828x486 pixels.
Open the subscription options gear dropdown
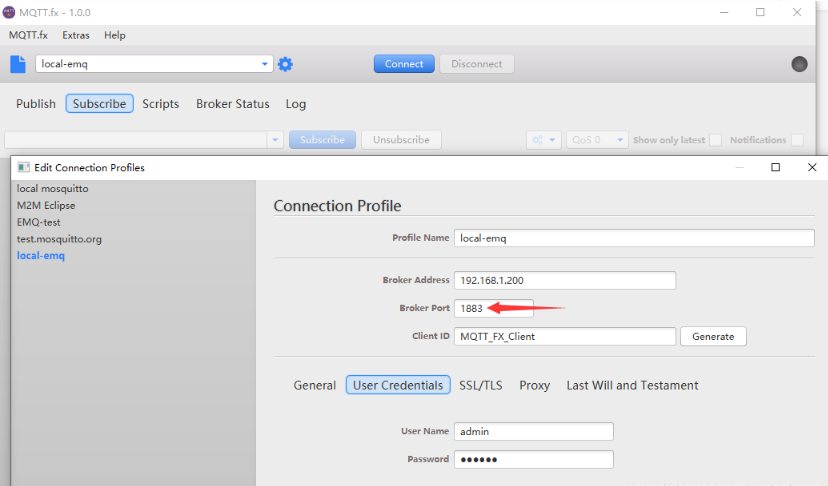coord(543,140)
